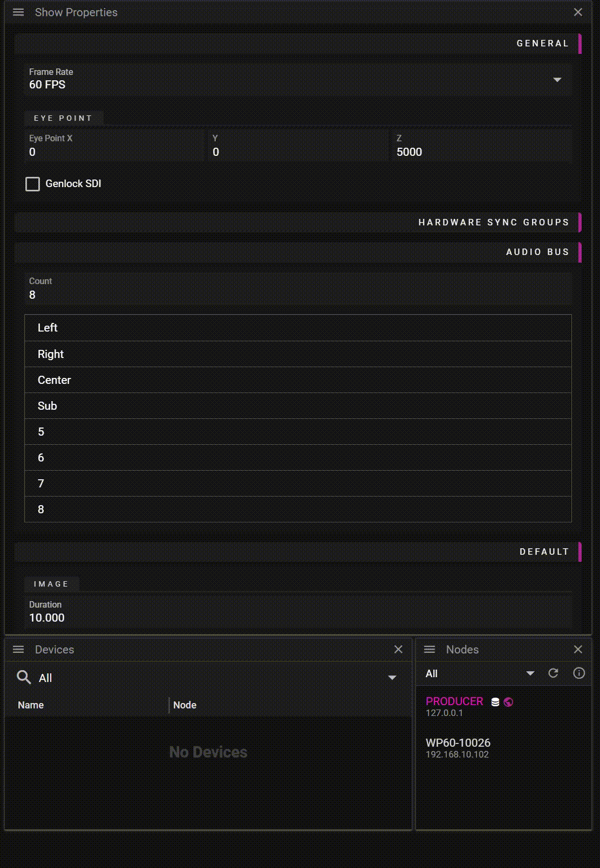Open the Frame Rate dropdown
The image size is (600, 868).
pos(557,80)
